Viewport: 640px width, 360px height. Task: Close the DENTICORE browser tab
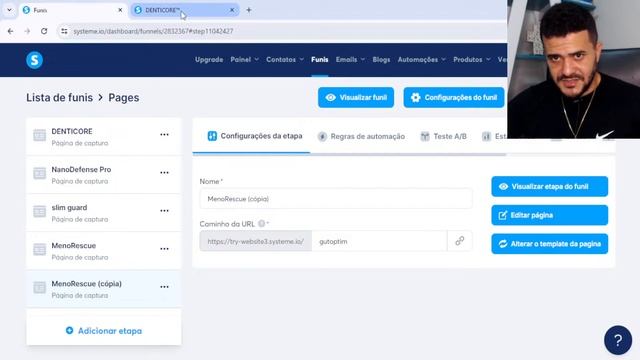[232, 10]
